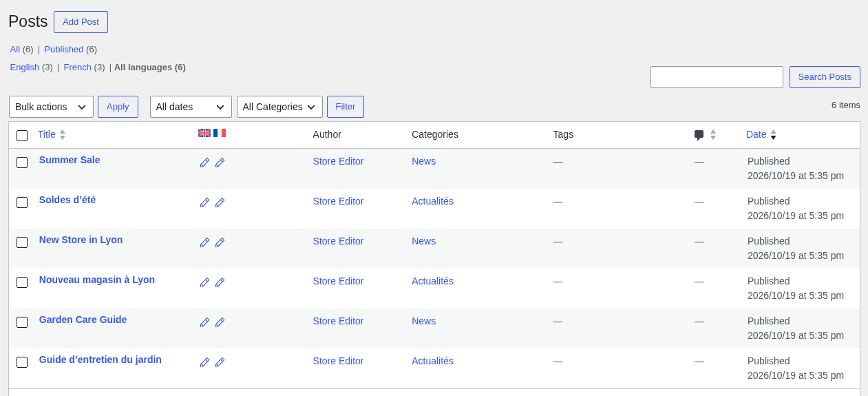Click Store Editor author for Garden Care Guide
Image resolution: width=868 pixels, height=396 pixels.
pyautogui.click(x=338, y=321)
